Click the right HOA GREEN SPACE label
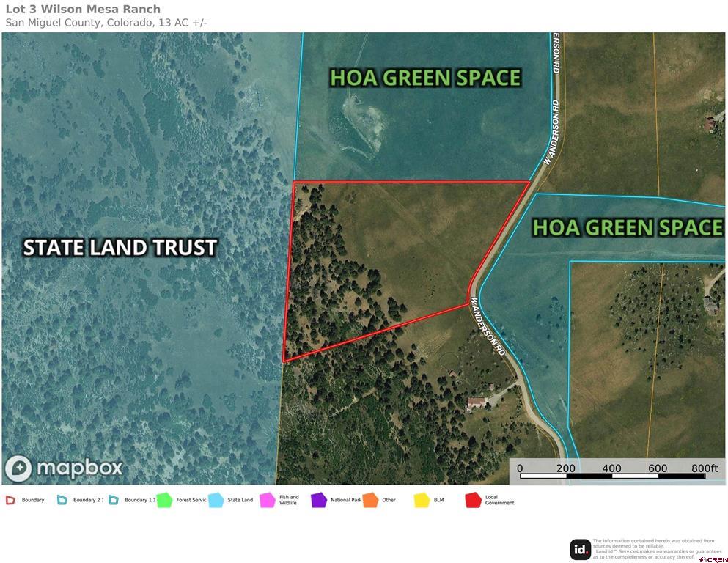Image resolution: width=728 pixels, height=563 pixels. 628,227
